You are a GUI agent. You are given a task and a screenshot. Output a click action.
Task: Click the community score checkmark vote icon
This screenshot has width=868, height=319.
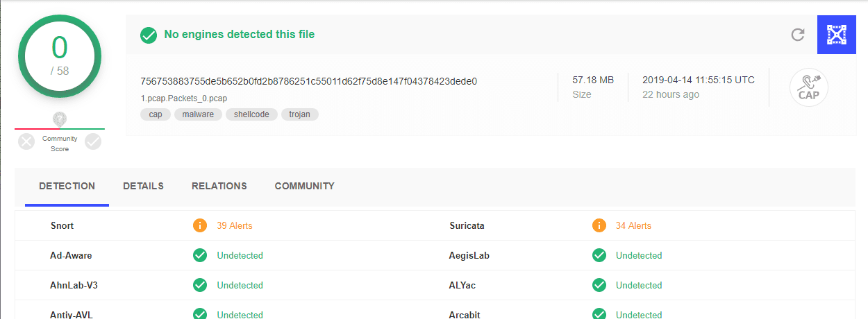[x=93, y=142]
